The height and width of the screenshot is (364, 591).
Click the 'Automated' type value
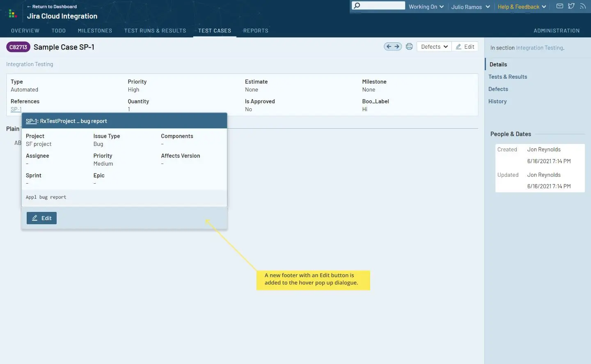[24, 90]
